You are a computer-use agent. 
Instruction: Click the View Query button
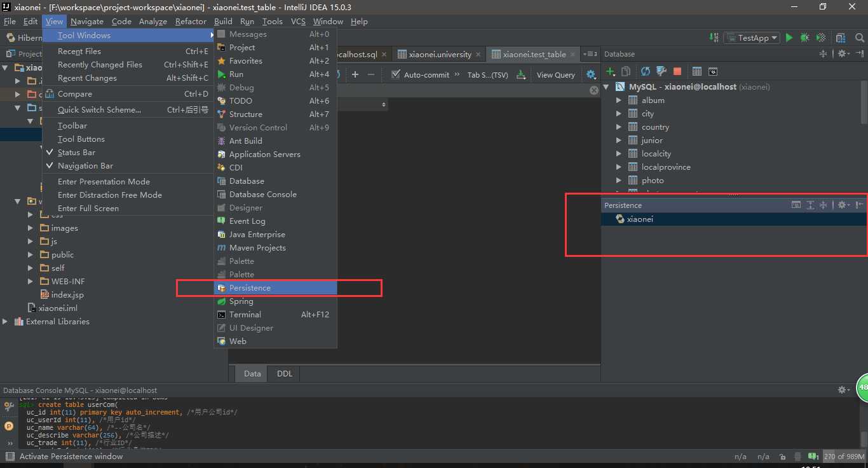(555, 74)
